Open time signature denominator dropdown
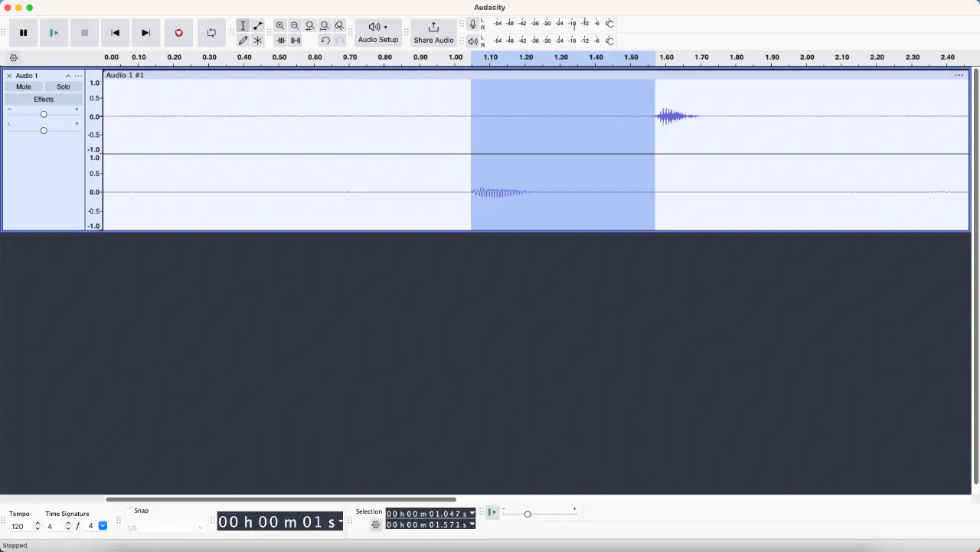The height and width of the screenshot is (552, 980). (103, 526)
